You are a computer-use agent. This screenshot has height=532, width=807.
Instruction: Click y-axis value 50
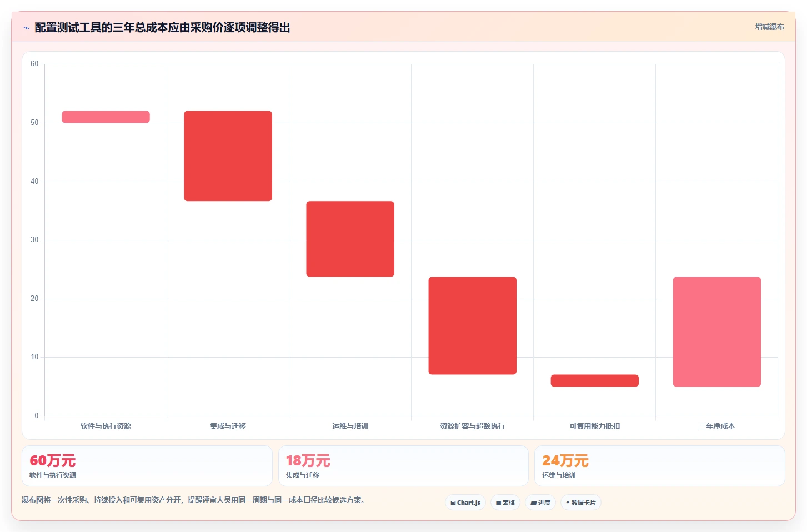[x=34, y=123]
